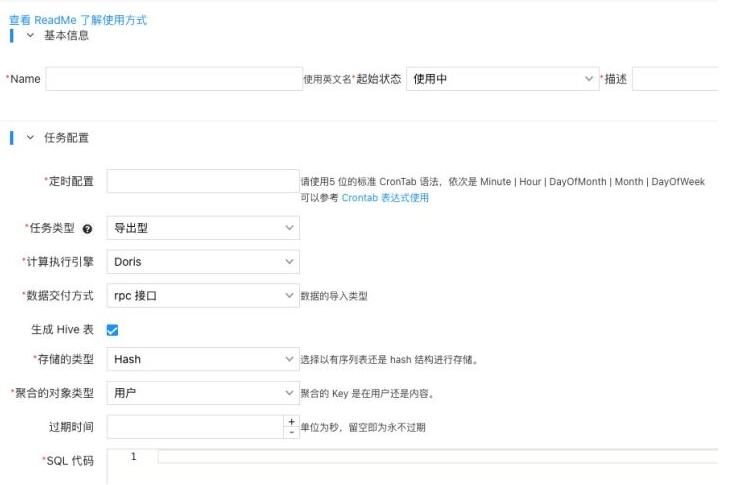Collapse the 基本信息 section
This screenshot has height=485, width=753.
click(30, 35)
